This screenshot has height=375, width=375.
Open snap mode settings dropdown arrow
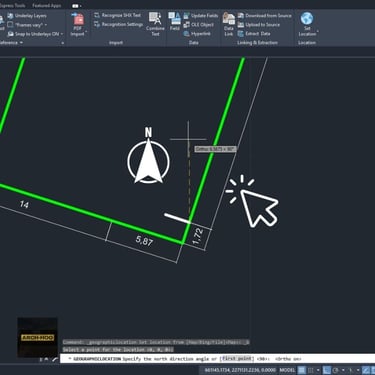point(318,370)
